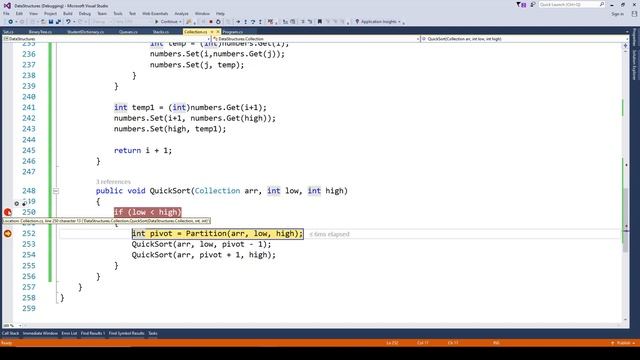Click the Show Next Statement arrow
The image size is (640, 360).
pyautogui.click(x=238, y=22)
